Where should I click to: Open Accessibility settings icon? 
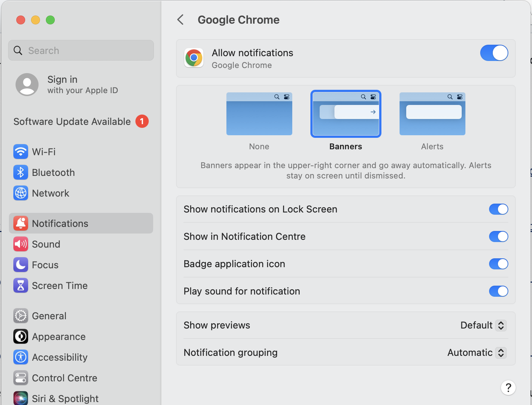[x=21, y=357]
